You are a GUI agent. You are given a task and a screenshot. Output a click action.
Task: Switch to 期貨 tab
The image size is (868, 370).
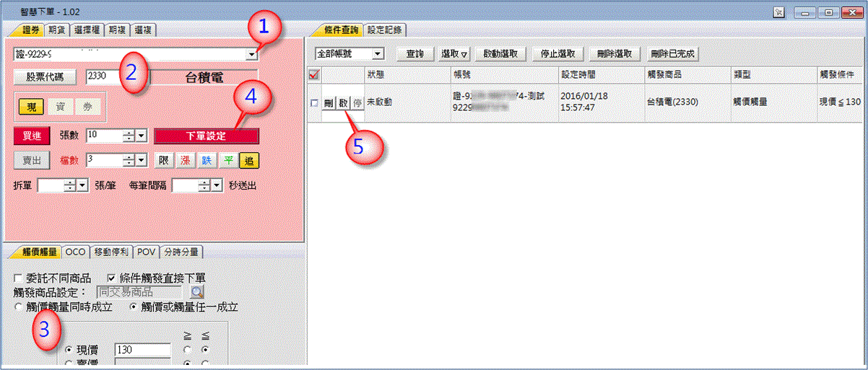pos(57,30)
